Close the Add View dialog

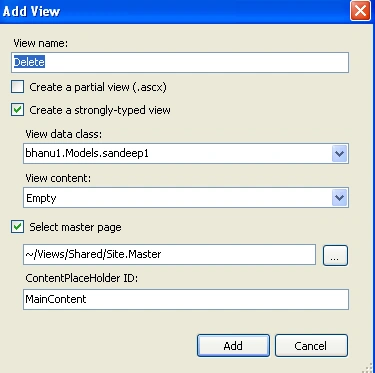[360, 11]
